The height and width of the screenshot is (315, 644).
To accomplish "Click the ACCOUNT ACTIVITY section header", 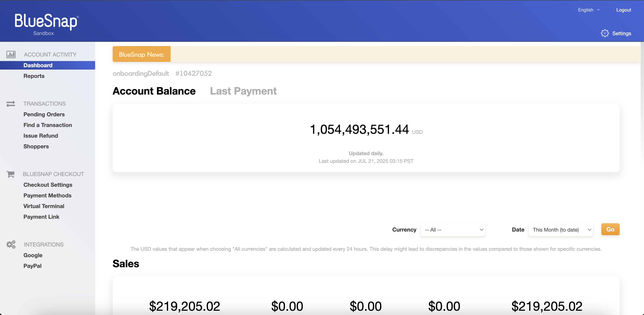I will [50, 54].
